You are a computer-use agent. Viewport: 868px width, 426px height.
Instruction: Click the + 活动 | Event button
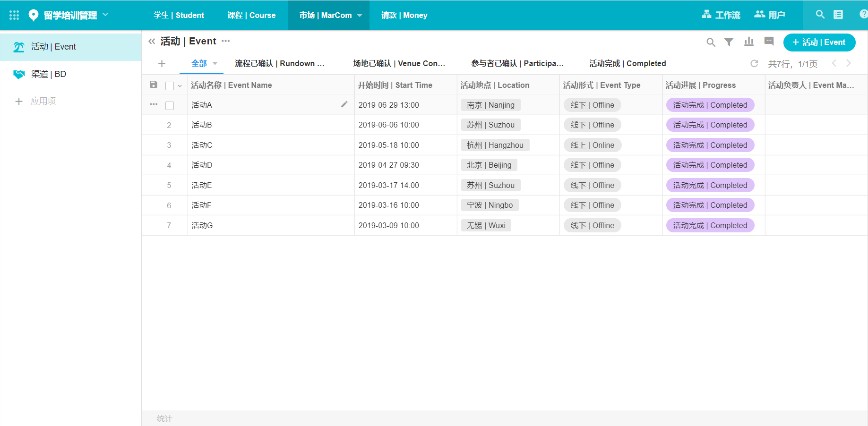coord(819,43)
